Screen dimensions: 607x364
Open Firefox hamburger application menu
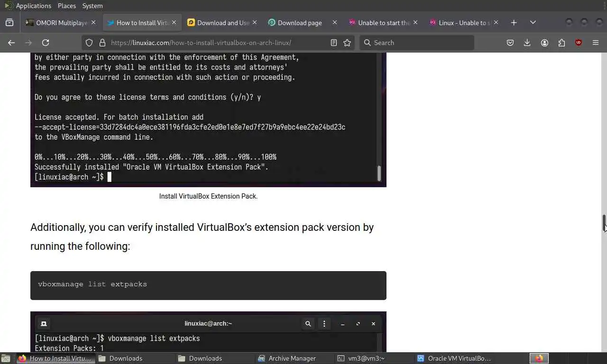(596, 43)
